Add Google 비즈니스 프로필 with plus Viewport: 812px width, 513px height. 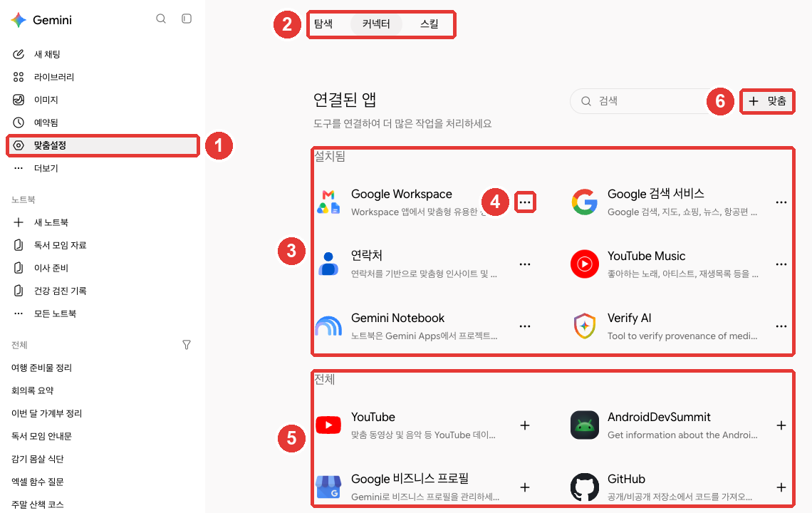pyautogui.click(x=525, y=487)
